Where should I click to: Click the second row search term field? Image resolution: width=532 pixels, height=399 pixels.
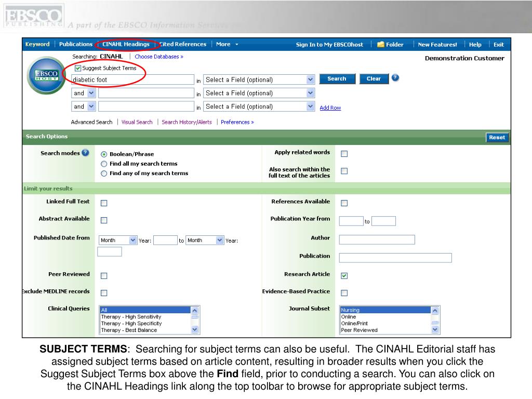[146, 93]
